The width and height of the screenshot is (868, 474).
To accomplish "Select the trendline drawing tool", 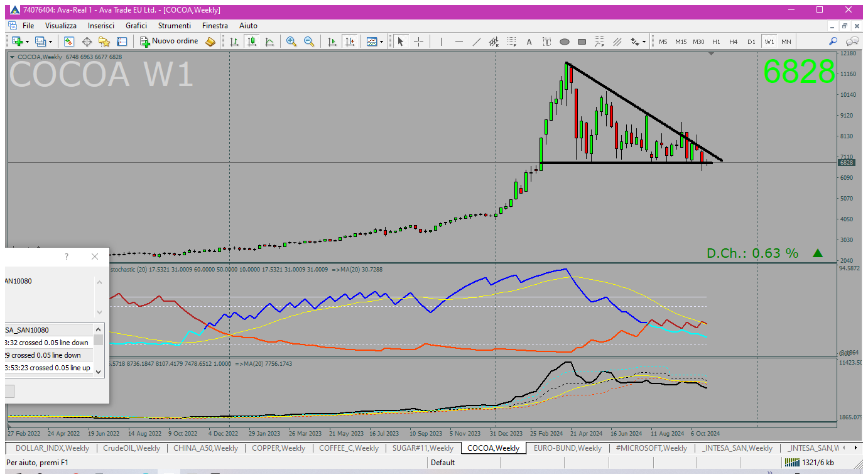I will pos(477,41).
